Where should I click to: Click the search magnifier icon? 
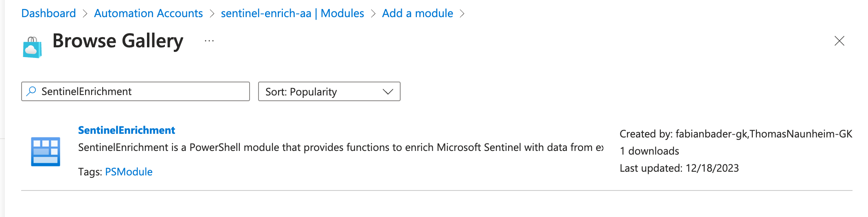pos(31,91)
